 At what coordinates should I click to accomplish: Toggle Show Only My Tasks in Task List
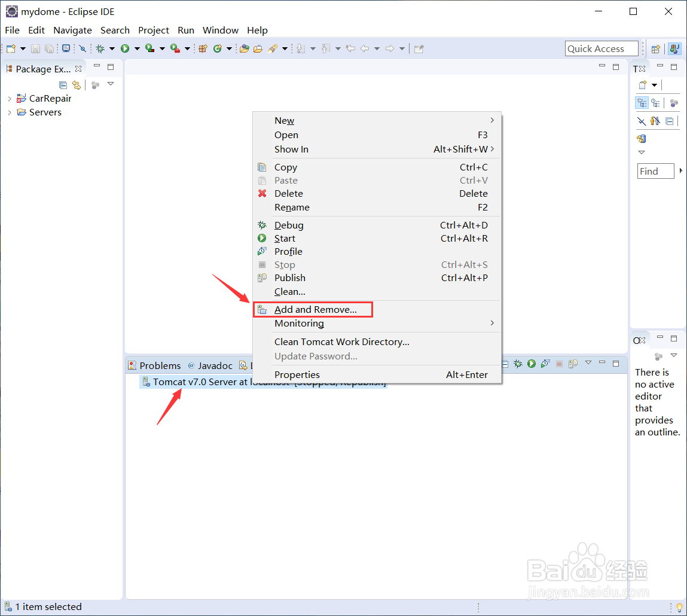pos(655,121)
